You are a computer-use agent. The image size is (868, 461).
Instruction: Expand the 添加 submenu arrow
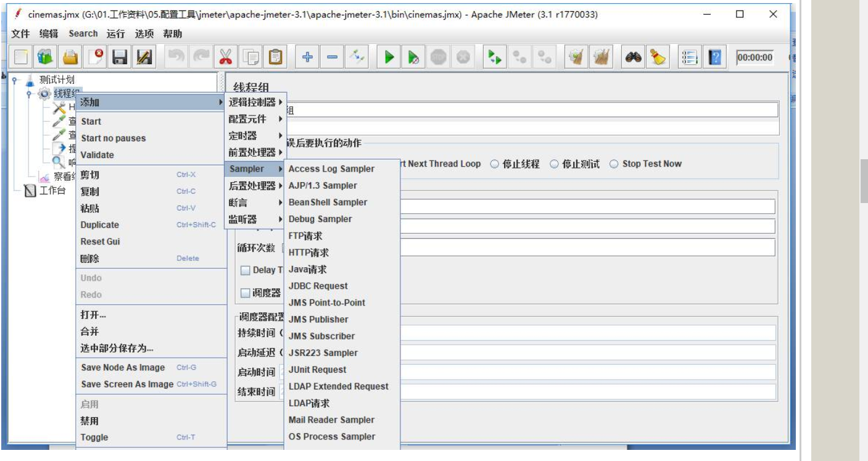[221, 102]
